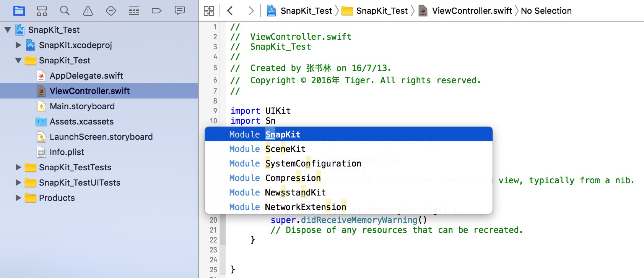Screen dimensions: 644x278
Task: Click the 'Copyright © 2016年 Tiger' comment
Action: point(356,80)
